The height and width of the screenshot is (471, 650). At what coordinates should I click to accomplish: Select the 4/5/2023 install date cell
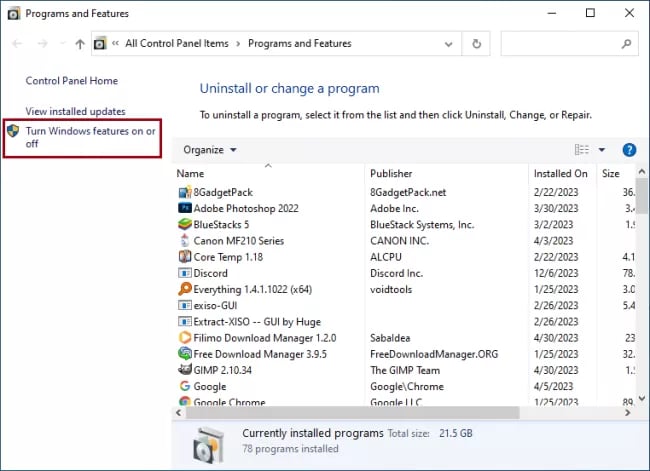[x=553, y=386]
